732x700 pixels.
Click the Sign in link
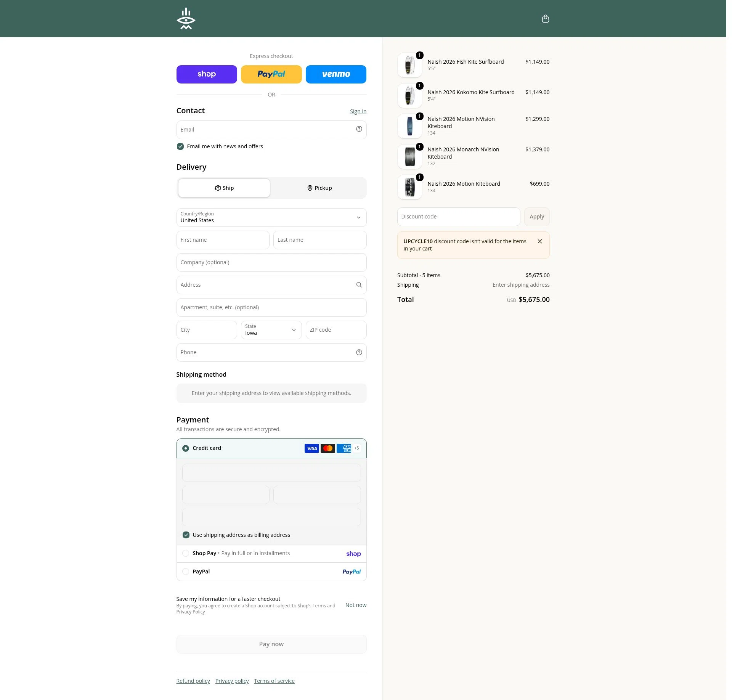[358, 111]
